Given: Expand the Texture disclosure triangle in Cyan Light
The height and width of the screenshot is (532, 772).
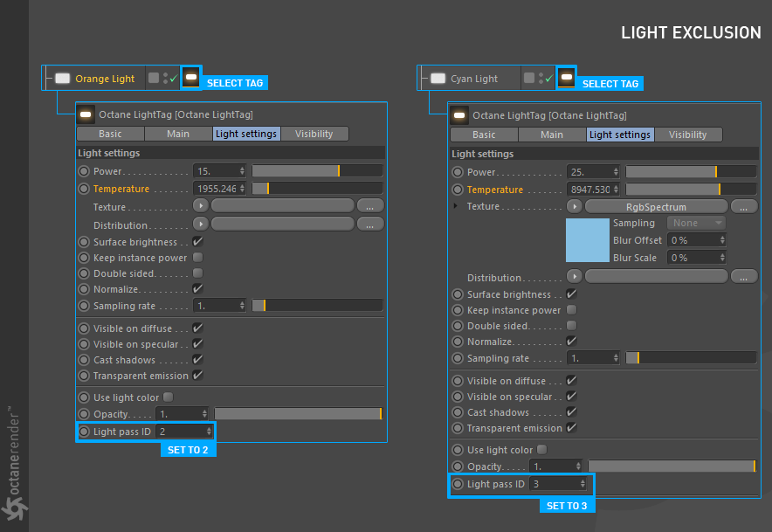Looking at the screenshot, I should point(455,207).
